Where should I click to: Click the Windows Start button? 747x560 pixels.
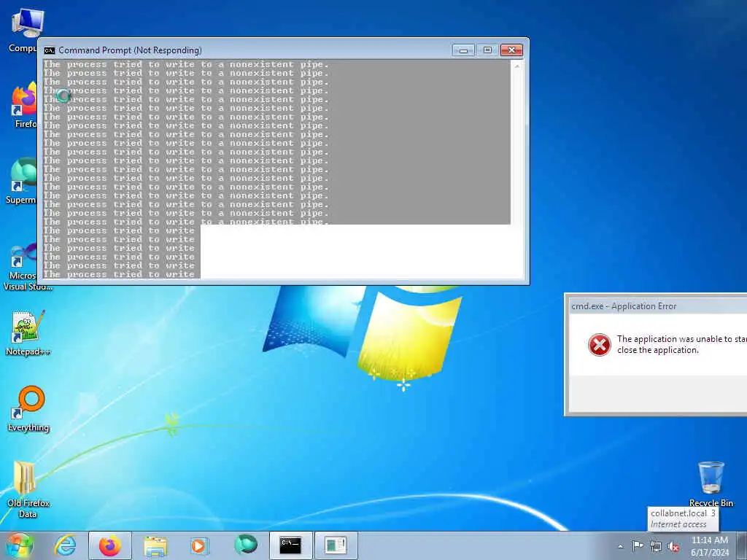19,545
